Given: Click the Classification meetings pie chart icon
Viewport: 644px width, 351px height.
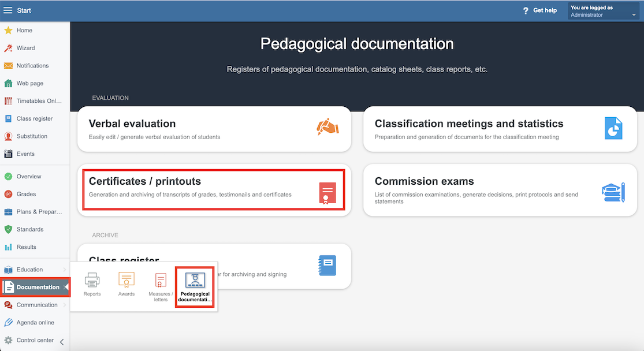Looking at the screenshot, I should [x=613, y=128].
